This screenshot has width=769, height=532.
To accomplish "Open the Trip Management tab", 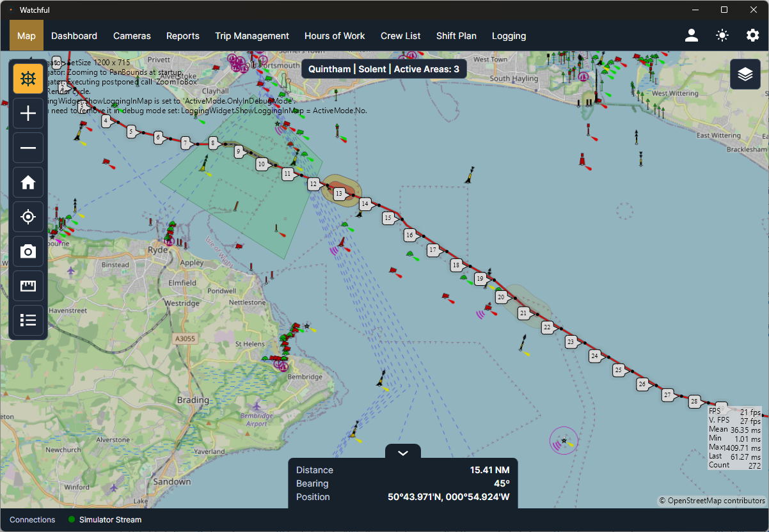I will (252, 36).
